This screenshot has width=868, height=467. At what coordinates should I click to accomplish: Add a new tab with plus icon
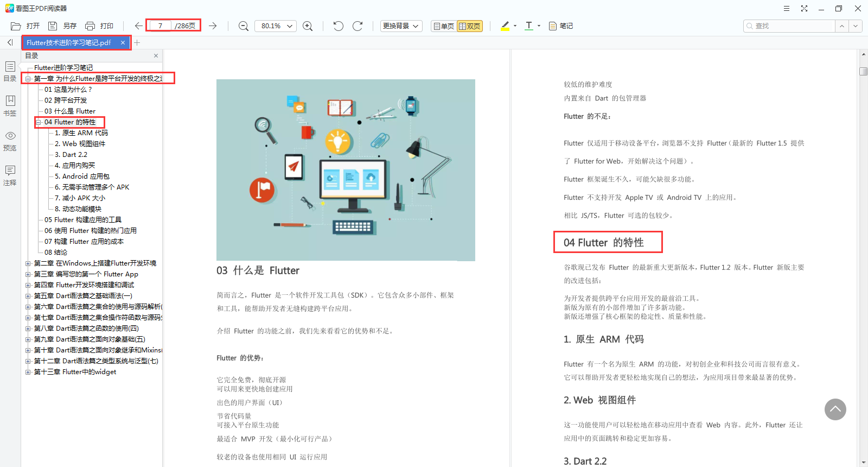[x=137, y=42]
